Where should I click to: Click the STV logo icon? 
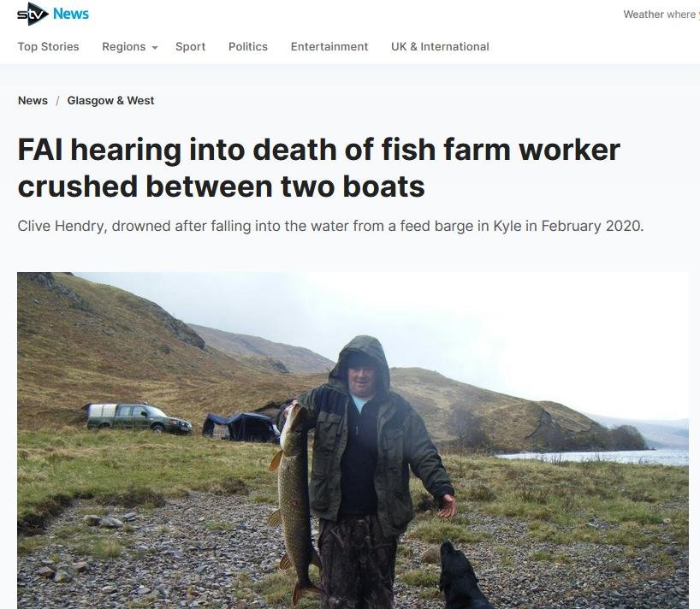pyautogui.click(x=33, y=14)
